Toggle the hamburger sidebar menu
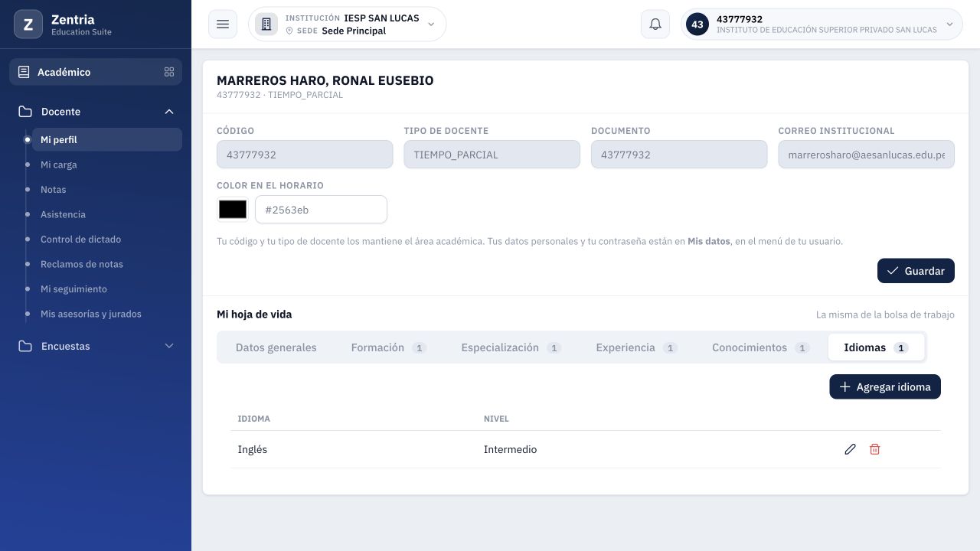980x551 pixels. pyautogui.click(x=223, y=24)
